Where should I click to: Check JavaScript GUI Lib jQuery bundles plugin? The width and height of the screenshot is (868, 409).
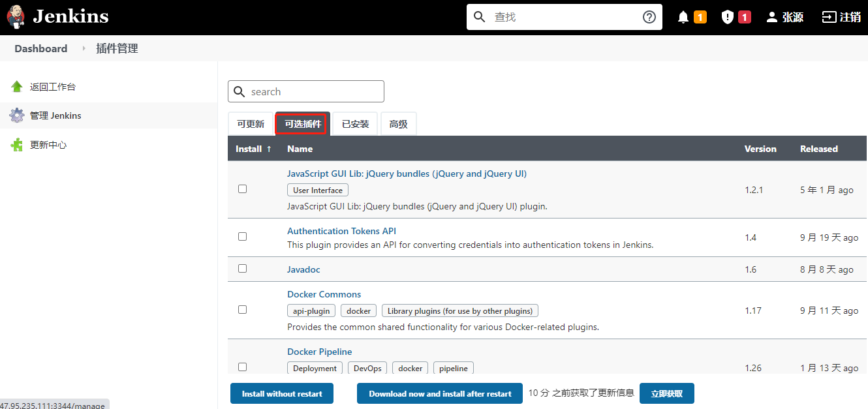(x=243, y=189)
